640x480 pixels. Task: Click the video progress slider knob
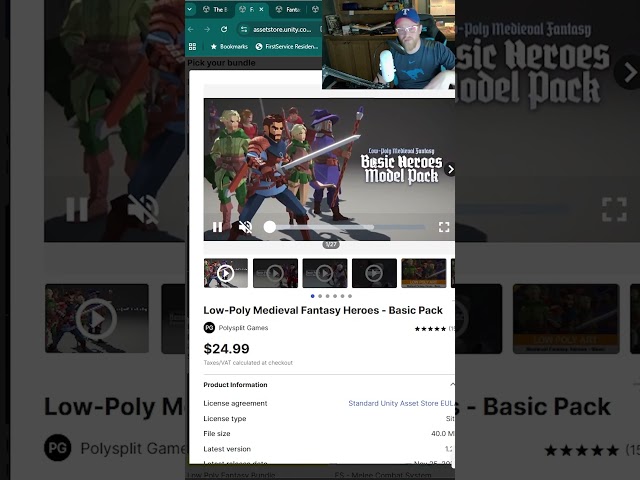tap(269, 227)
